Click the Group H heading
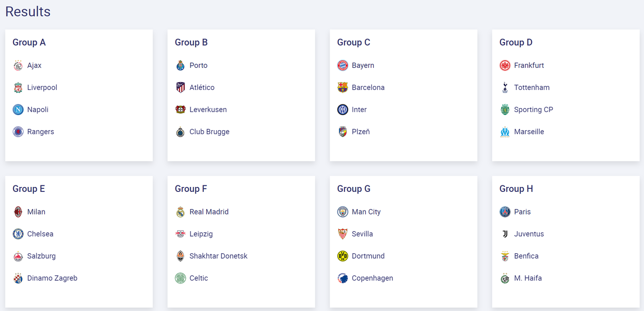The height and width of the screenshot is (311, 644). coord(516,188)
